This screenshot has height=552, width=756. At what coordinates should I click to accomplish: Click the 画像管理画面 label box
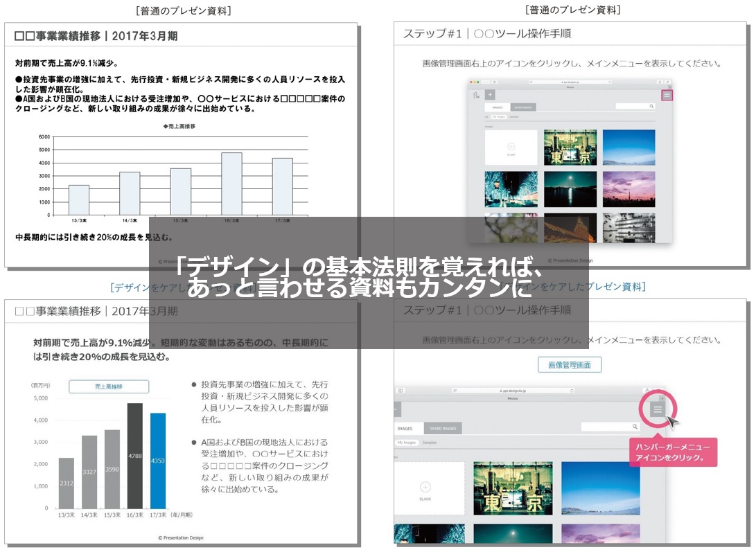click(x=570, y=365)
